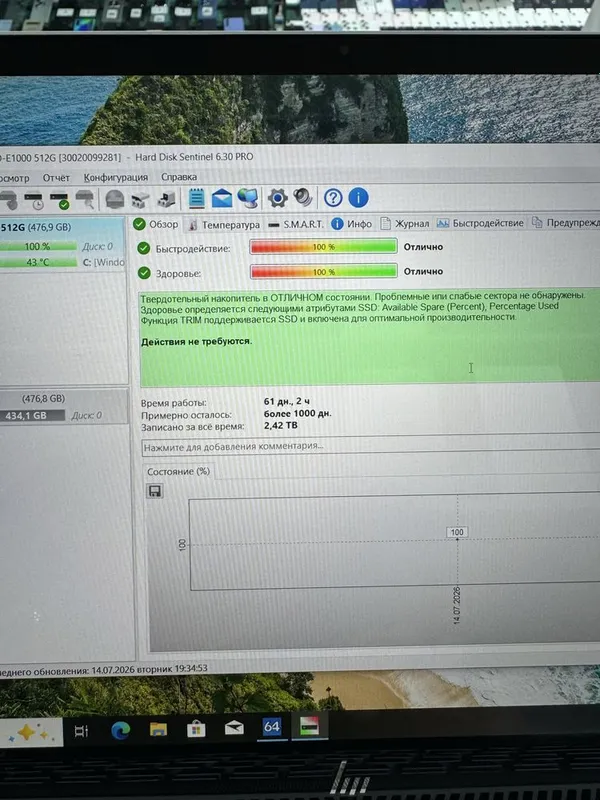
Task: Click the green SSD status description text
Action: pyautogui.click(x=362, y=306)
